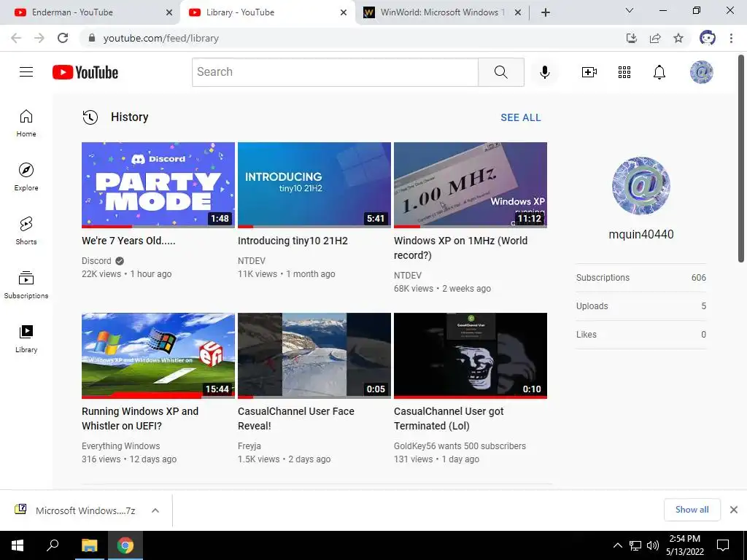Click the mquin40440 channel name
This screenshot has height=560, width=747.
pos(640,234)
